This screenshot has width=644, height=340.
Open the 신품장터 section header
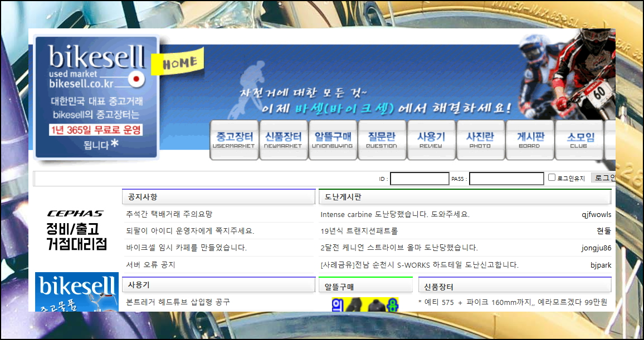515,285
